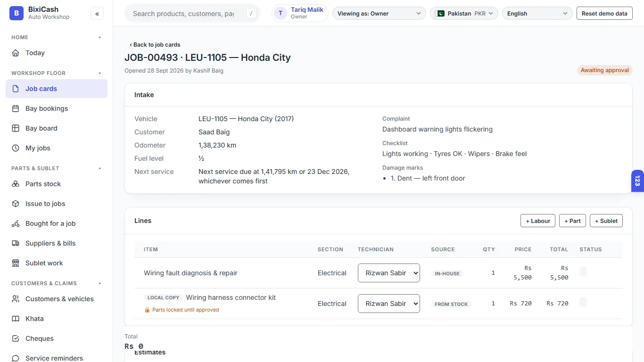The width and height of the screenshot is (644, 362).
Task: Click the Khata book icon
Action: [16, 319]
